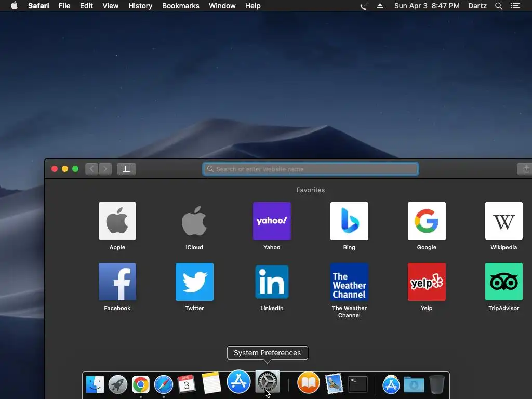The width and height of the screenshot is (532, 399).
Task: Open Books from the Dock
Action: click(x=309, y=382)
